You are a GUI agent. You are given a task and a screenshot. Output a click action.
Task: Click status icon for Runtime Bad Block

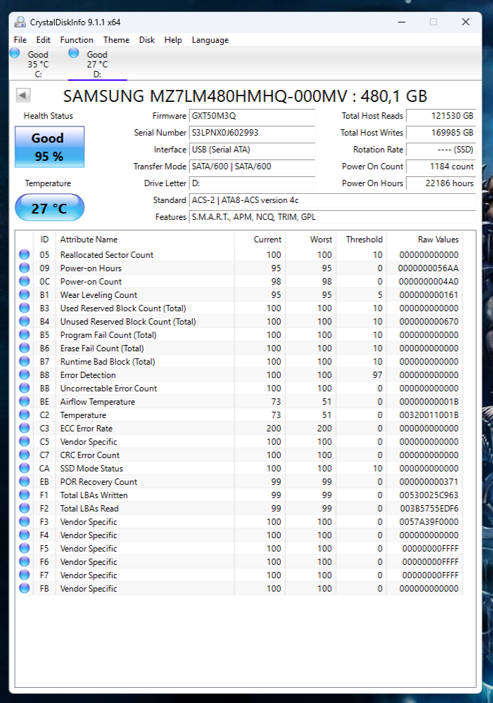point(24,361)
